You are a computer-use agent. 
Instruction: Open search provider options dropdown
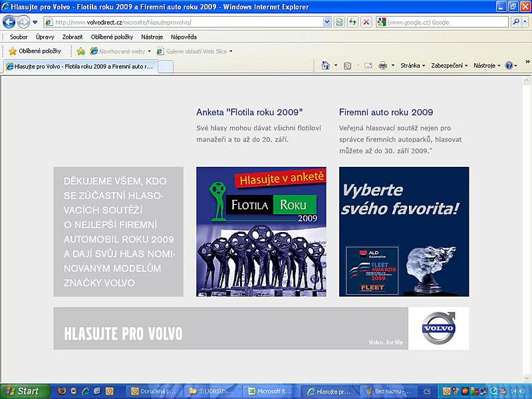click(525, 23)
